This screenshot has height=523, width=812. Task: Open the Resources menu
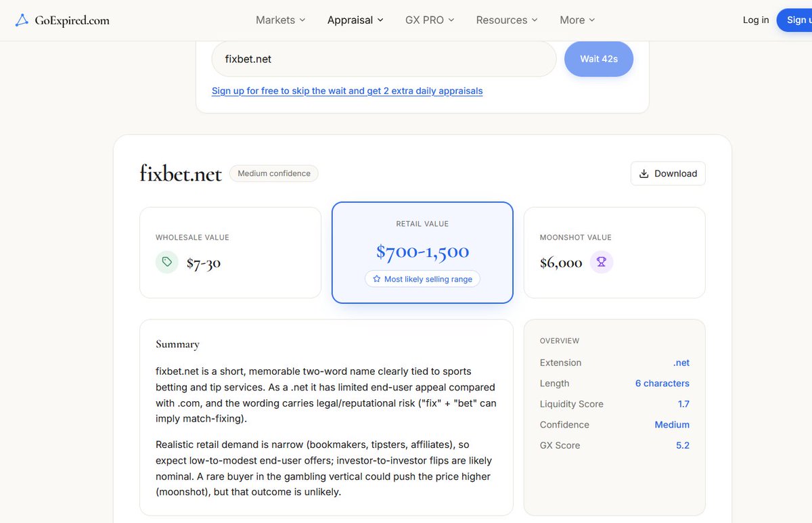(507, 20)
